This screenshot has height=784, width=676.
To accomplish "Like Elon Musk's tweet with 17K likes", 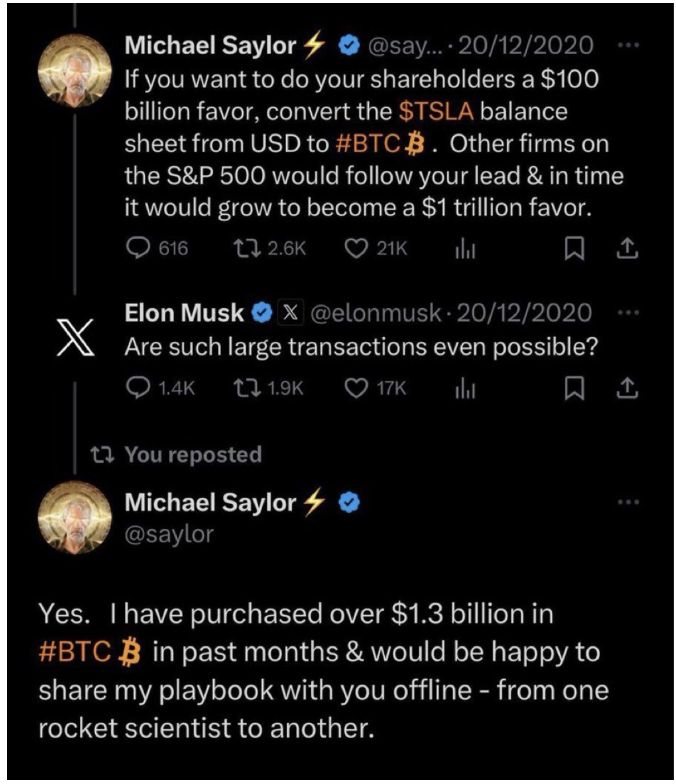I will click(x=357, y=388).
